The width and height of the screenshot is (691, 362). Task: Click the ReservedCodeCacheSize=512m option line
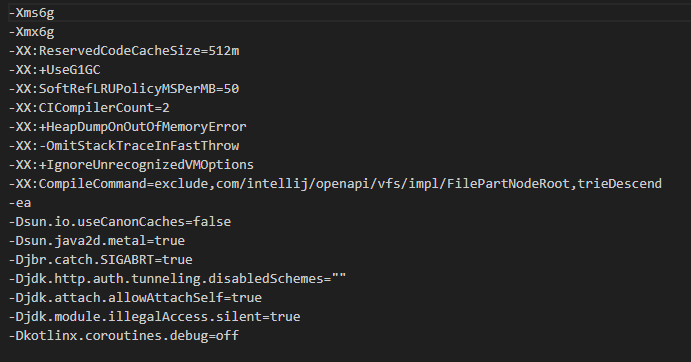point(124,51)
